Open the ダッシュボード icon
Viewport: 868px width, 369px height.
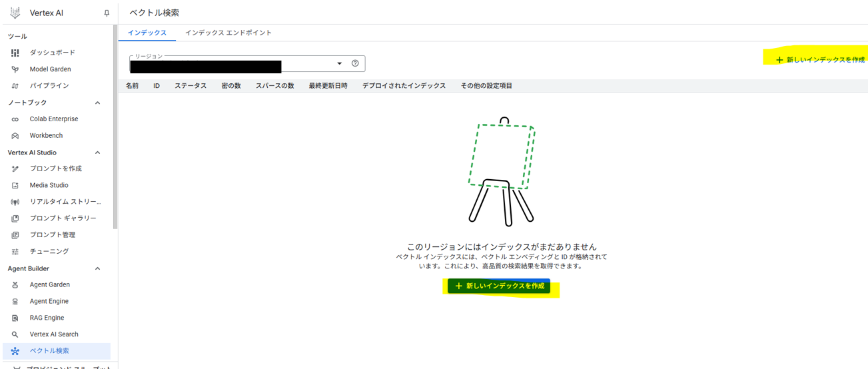tap(15, 53)
